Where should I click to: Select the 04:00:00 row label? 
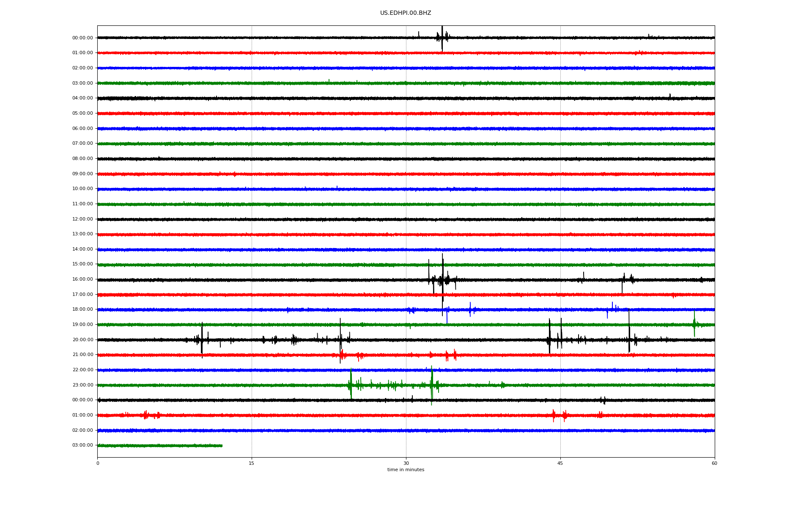coord(82,98)
